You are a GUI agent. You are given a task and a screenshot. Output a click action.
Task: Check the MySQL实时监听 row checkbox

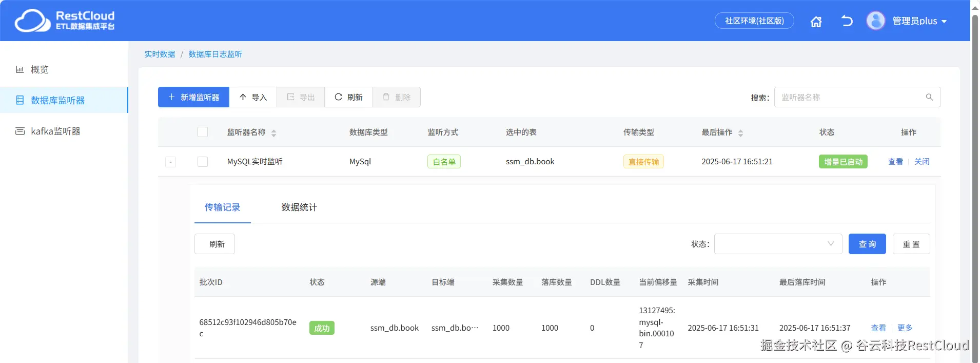pos(203,162)
